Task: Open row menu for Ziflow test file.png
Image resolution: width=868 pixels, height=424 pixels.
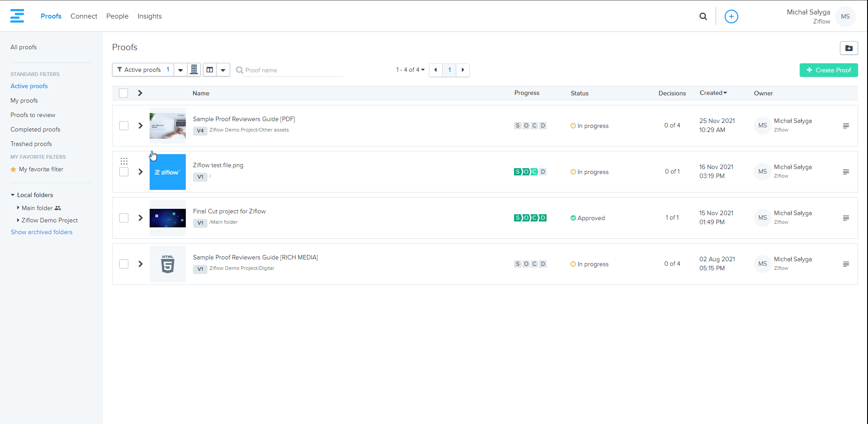Action: (x=846, y=172)
